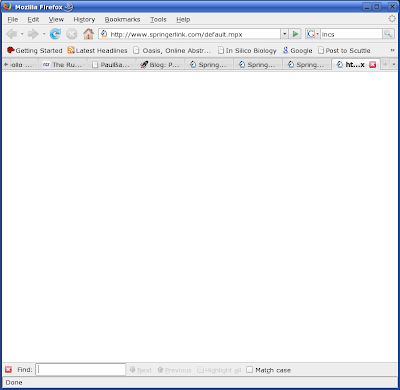
Task: Click the Firefox logo in title bar
Action: pyautogui.click(x=7, y=7)
